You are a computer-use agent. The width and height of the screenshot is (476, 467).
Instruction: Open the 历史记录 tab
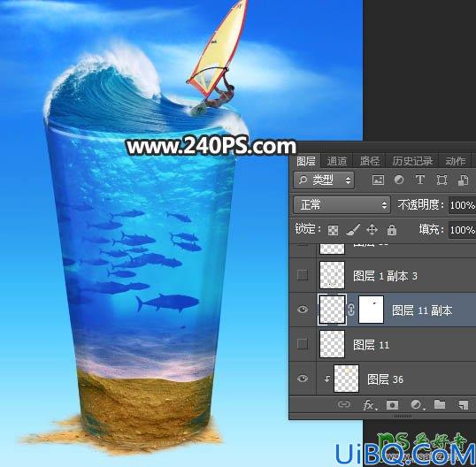coord(412,161)
